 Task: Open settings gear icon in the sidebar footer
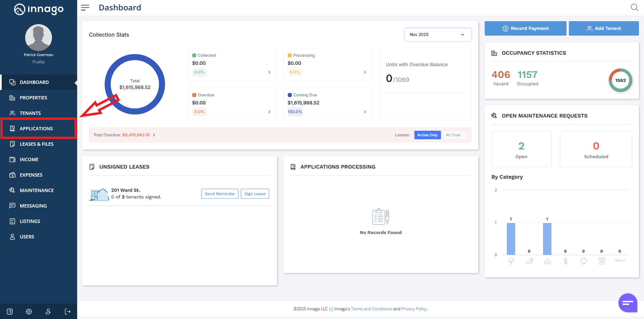(29, 312)
